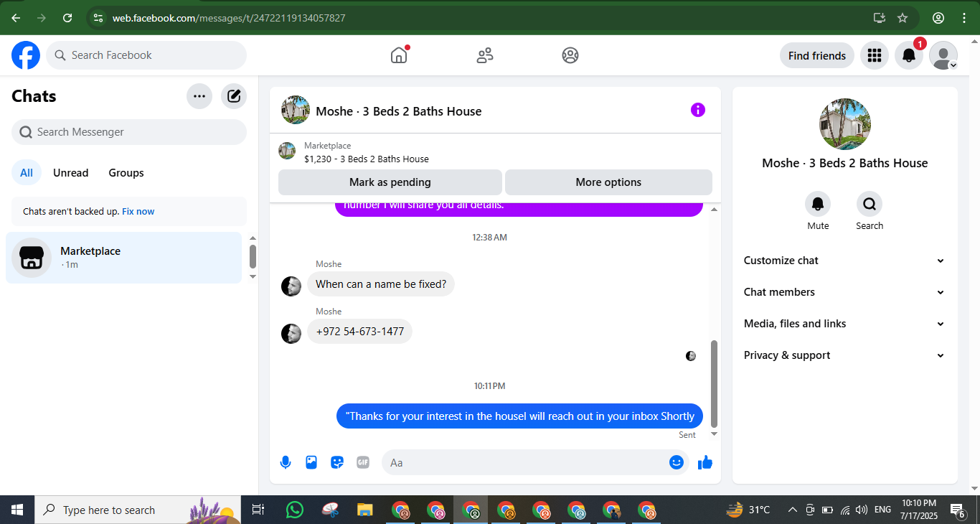The width and height of the screenshot is (980, 524).
Task: Open the Chats options three-dot button
Action: [199, 96]
